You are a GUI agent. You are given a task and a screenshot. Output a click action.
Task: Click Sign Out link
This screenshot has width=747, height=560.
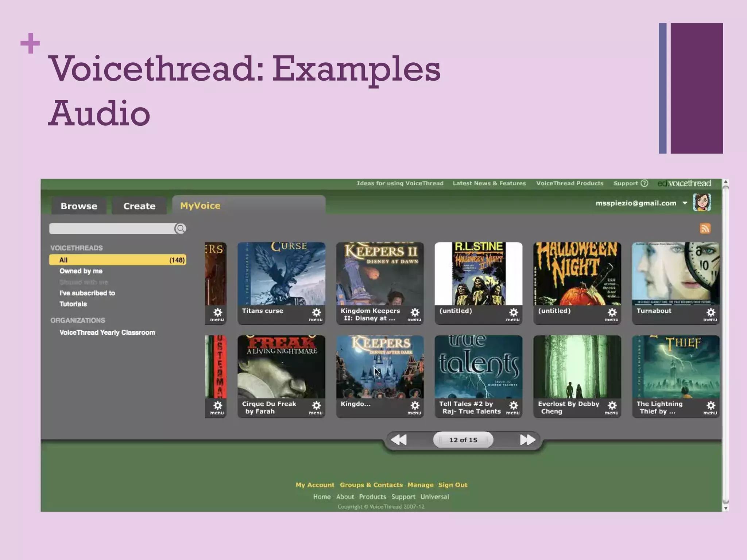pyautogui.click(x=453, y=485)
